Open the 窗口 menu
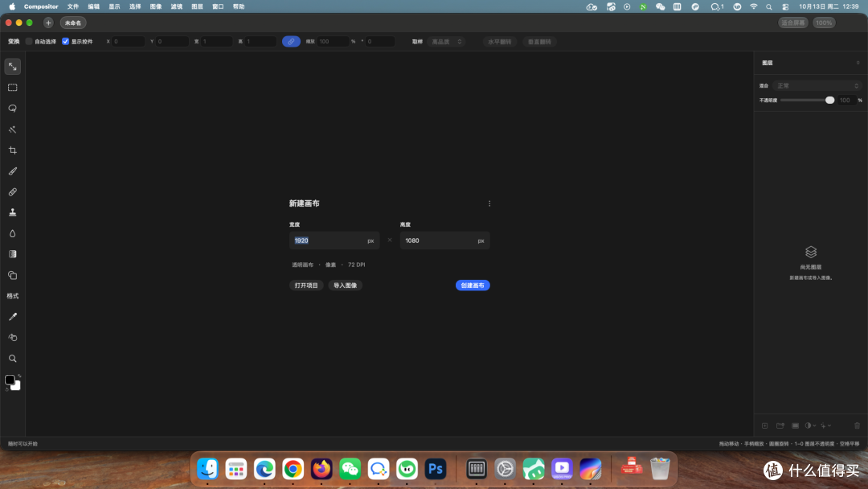Image resolution: width=868 pixels, height=489 pixels. point(218,6)
